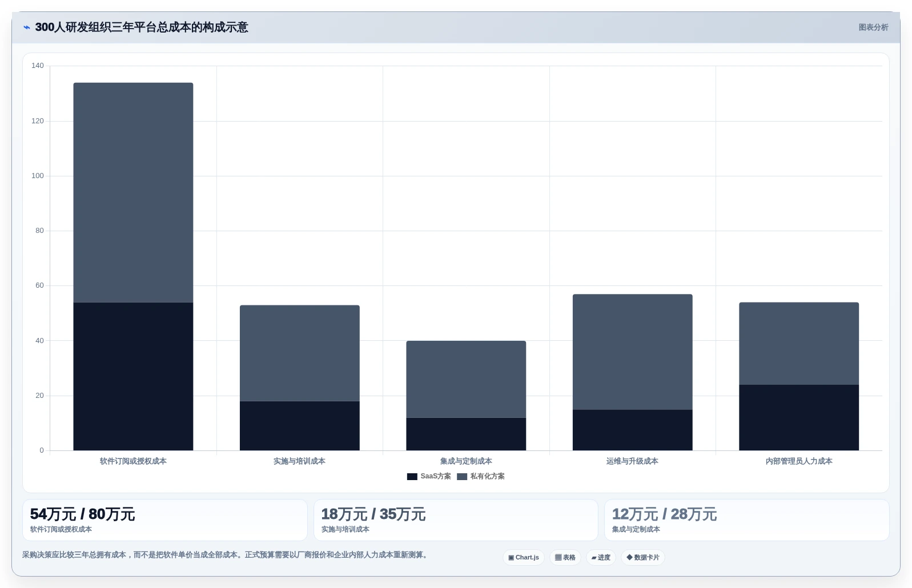The image size is (912, 588).
Task: Click y-axis tick value 60
Action: click(39, 285)
